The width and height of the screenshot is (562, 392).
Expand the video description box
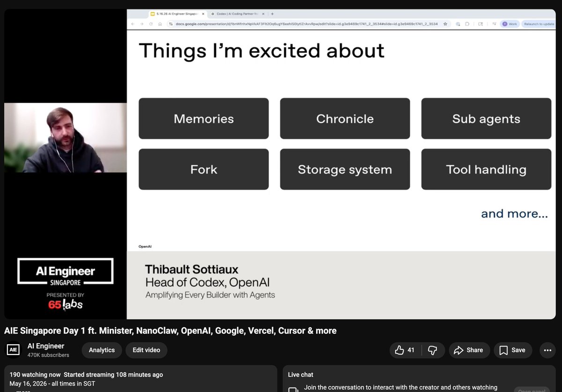click(140, 379)
